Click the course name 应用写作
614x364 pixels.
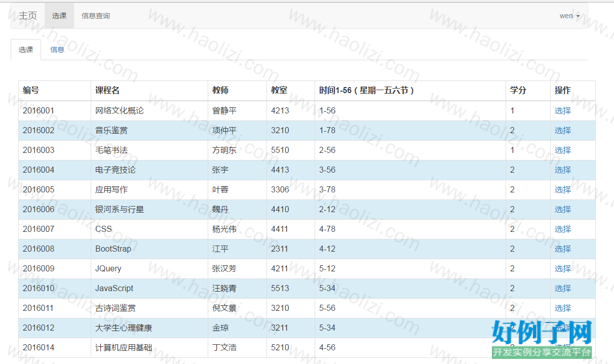pos(111,189)
